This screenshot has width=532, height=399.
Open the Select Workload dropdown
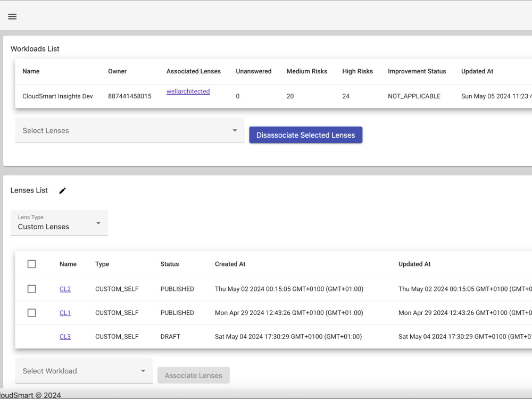tap(82, 371)
